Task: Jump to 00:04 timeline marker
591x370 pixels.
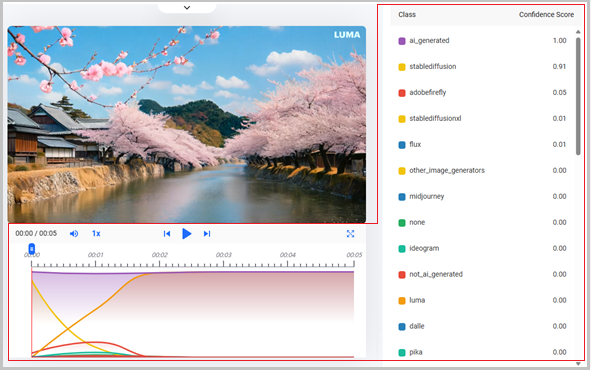Action: (x=288, y=255)
